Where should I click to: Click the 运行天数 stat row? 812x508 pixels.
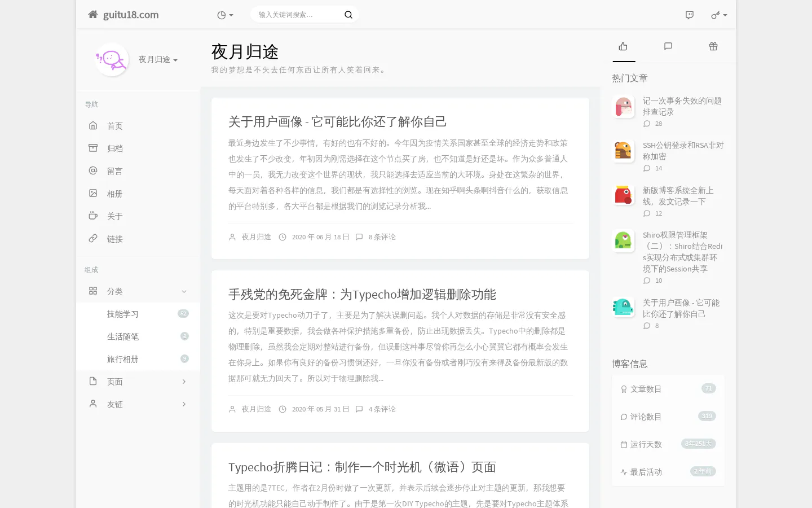[668, 444]
